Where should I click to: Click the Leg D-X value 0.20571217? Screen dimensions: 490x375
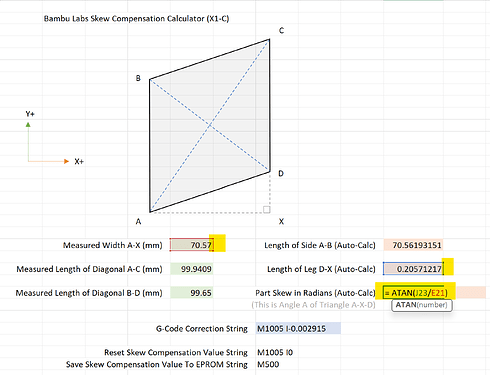(x=413, y=269)
